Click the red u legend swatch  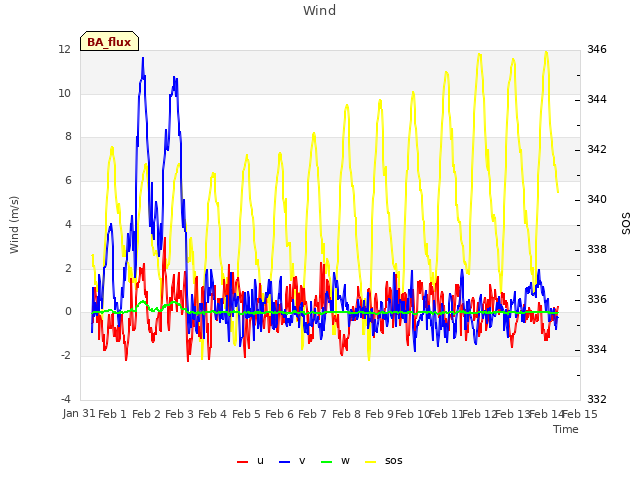[242, 462]
